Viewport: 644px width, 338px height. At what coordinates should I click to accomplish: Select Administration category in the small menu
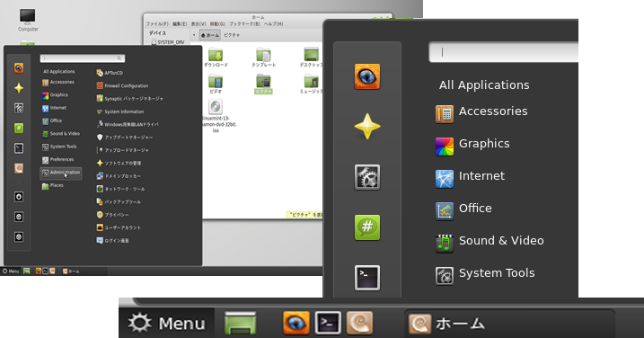click(61, 173)
